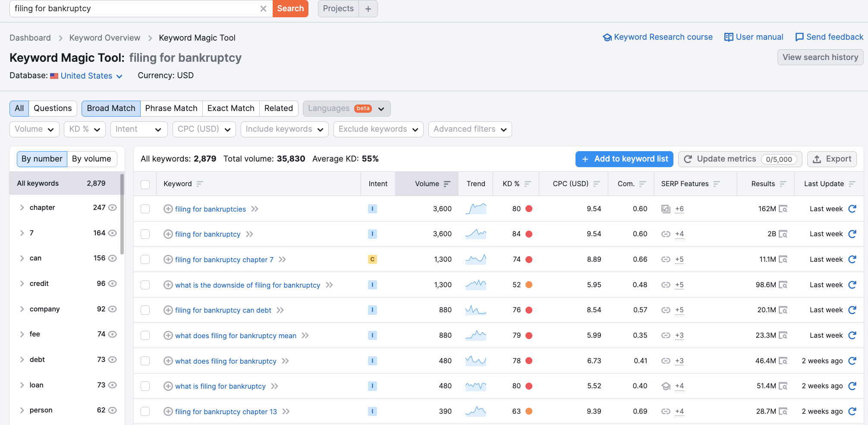Image resolution: width=868 pixels, height=425 pixels.
Task: Click the Export button
Action: tap(832, 159)
